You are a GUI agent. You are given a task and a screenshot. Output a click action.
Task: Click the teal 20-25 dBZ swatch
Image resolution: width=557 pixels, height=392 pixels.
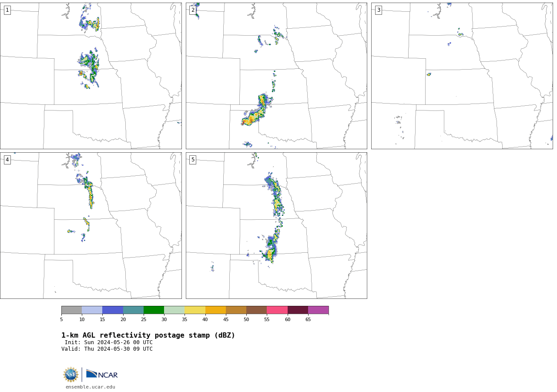point(133,310)
